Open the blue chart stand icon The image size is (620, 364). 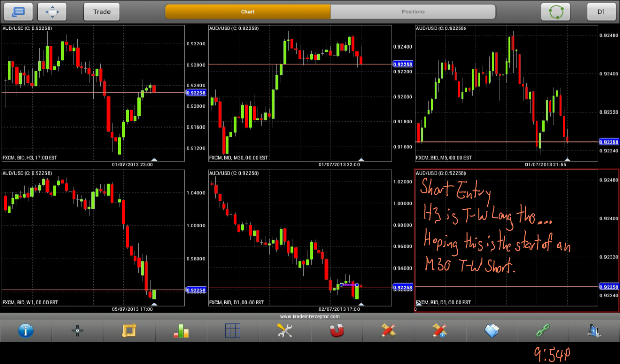[x=595, y=330]
